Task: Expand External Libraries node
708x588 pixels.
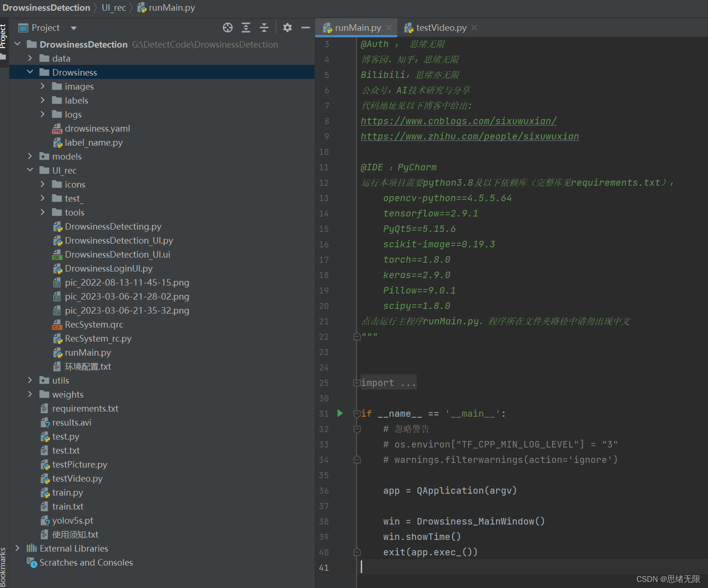Action: tap(17, 548)
